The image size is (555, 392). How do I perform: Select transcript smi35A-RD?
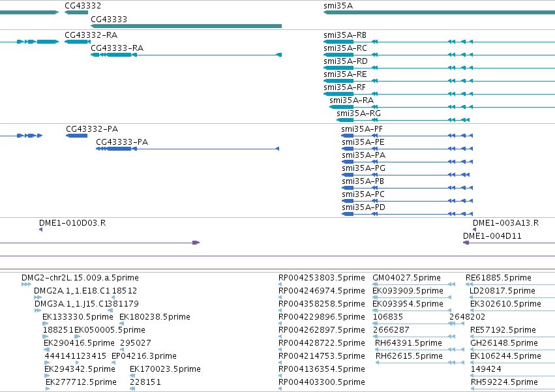tap(346, 61)
